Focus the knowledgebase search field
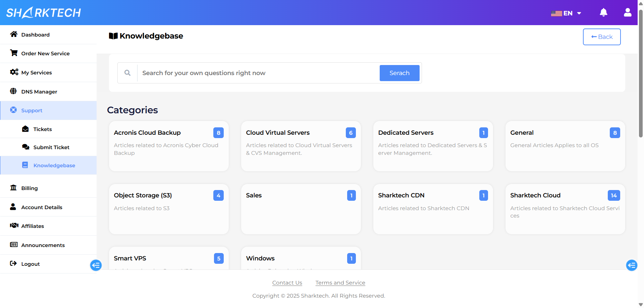Viewport: 644px width, 308px height. coord(258,73)
